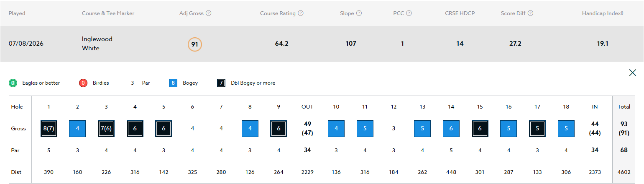This screenshot has width=644, height=184.
Task: Close the scorecard detail with the X icon
Action: pyautogui.click(x=633, y=73)
